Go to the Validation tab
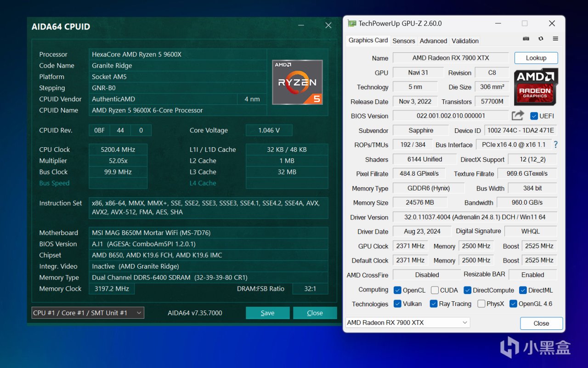This screenshot has height=368, width=588. (x=465, y=41)
